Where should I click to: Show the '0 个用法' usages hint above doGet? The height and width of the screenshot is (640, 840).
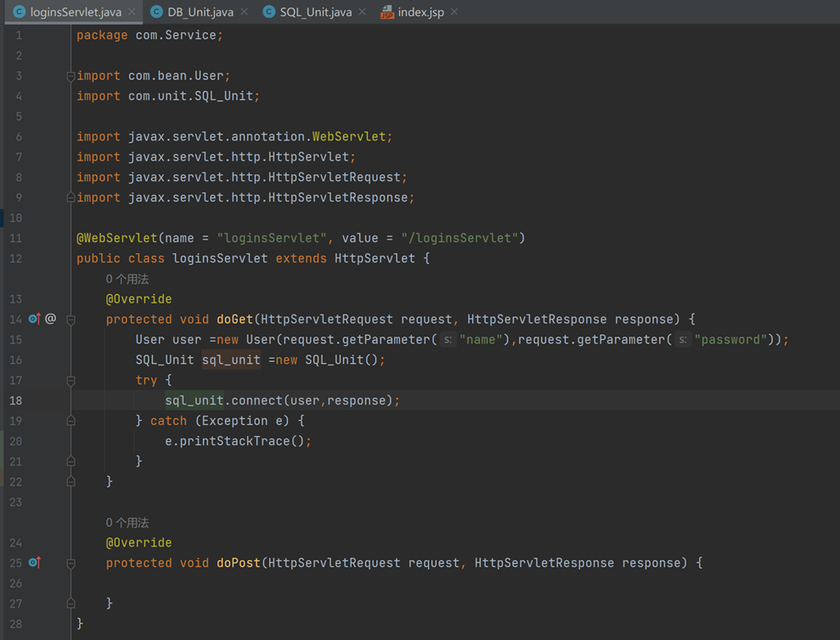pyautogui.click(x=127, y=279)
